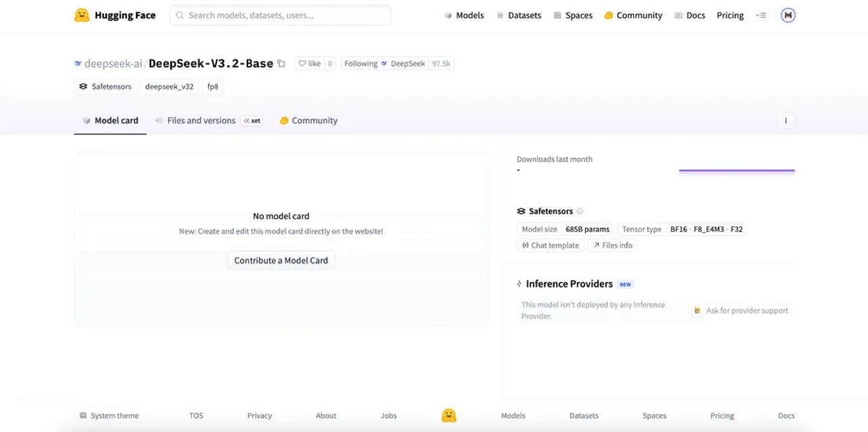Open the three-dot options menu
This screenshot has height=432, width=868.
tap(785, 121)
